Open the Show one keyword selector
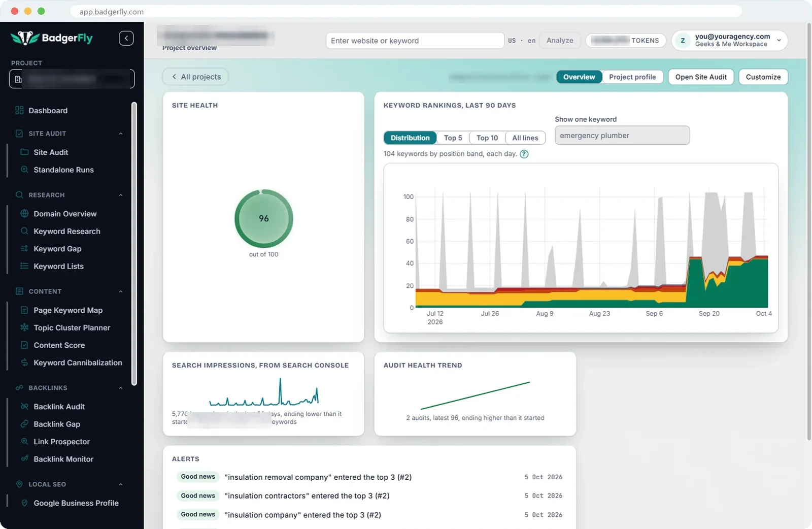Viewport: 812px width, 529px height. point(622,136)
